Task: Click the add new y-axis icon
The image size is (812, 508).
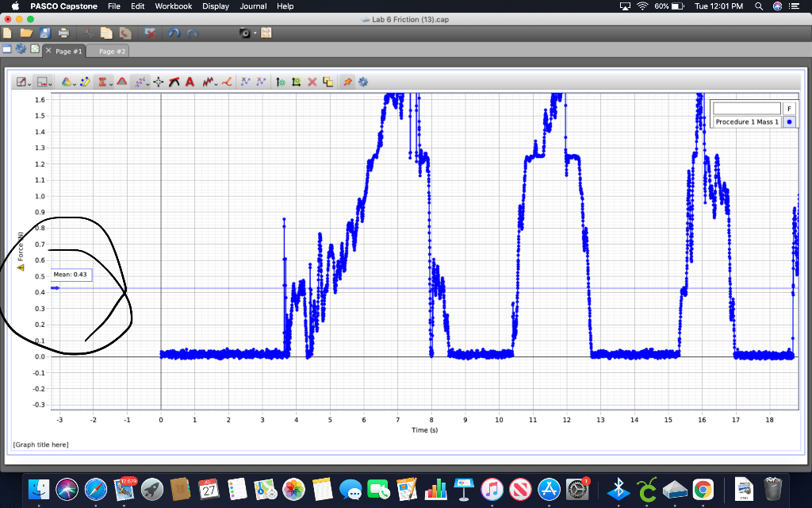Action: coord(280,82)
